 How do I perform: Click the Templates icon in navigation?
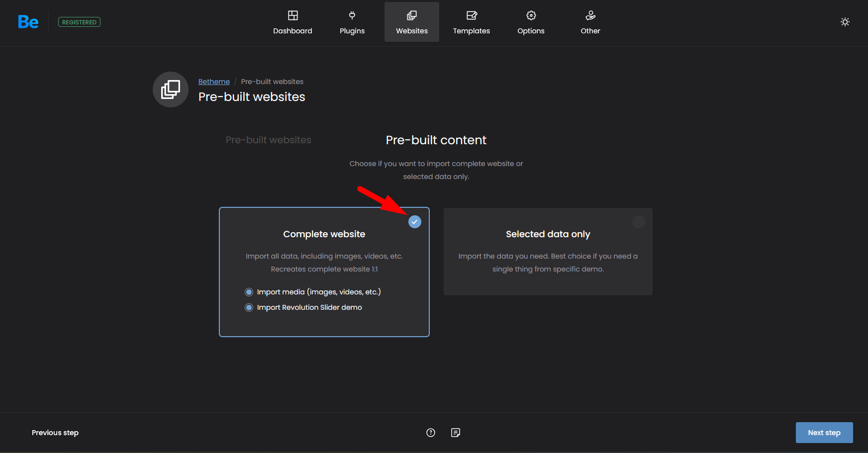(472, 15)
